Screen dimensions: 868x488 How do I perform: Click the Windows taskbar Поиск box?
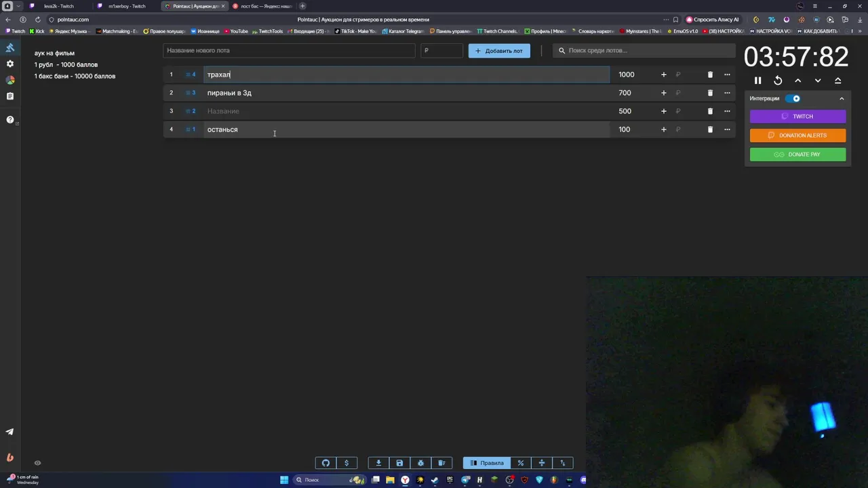pyautogui.click(x=329, y=480)
